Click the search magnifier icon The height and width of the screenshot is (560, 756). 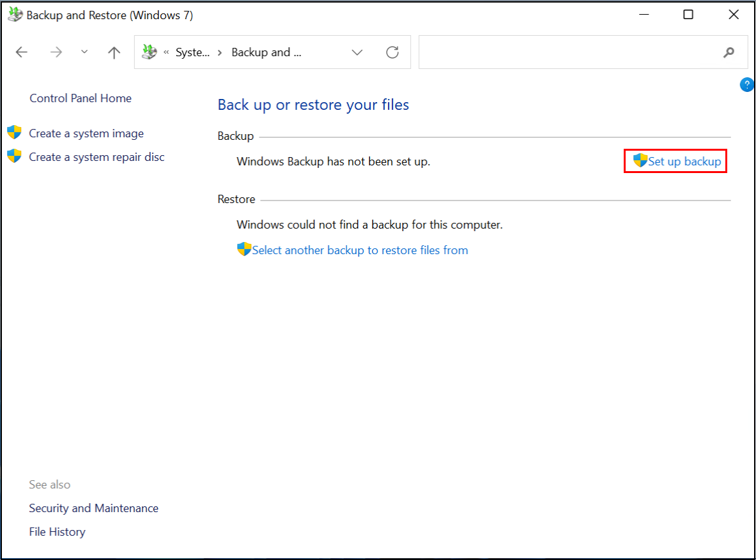[x=729, y=52]
